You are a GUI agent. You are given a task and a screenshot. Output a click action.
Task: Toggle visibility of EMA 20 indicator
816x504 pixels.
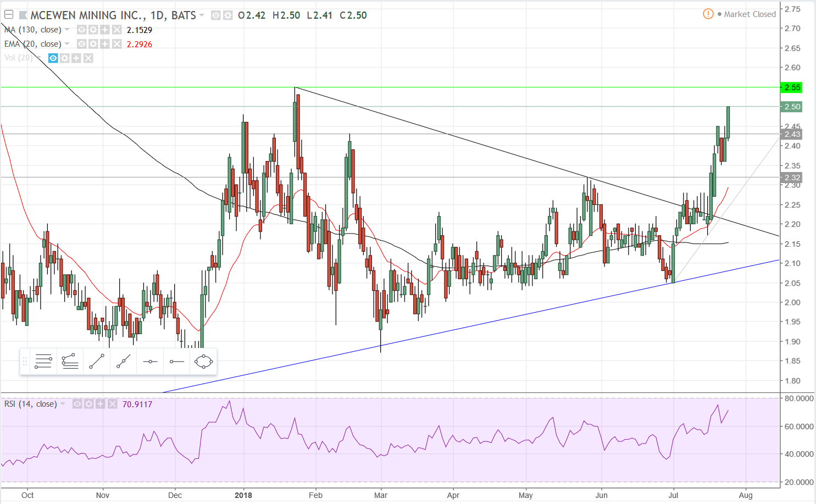coord(81,44)
